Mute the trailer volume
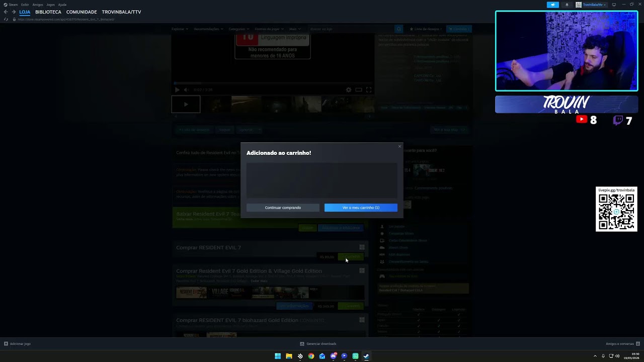Screen dimensions: 644x362 [x=186, y=90]
